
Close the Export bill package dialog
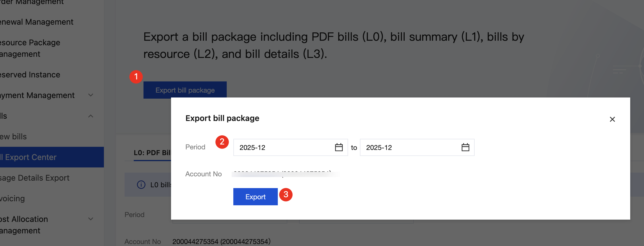[x=612, y=119]
